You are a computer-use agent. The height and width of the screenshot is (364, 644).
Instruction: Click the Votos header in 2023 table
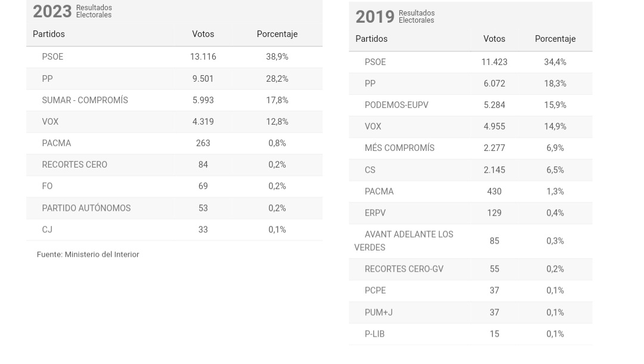point(203,34)
